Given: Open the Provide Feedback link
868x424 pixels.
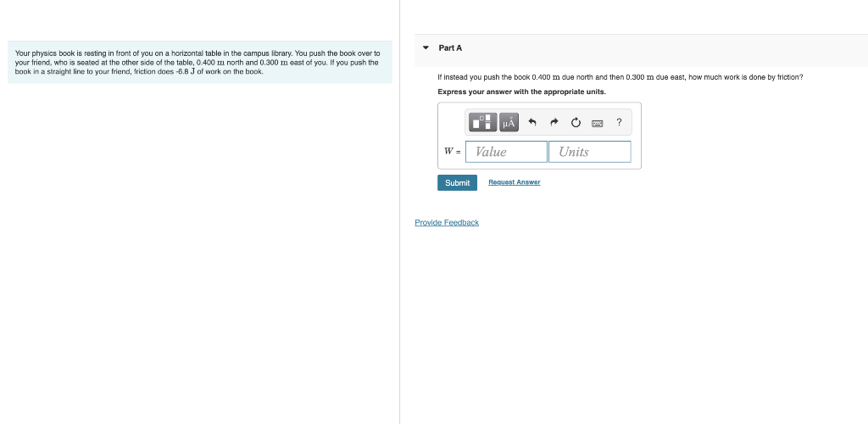Looking at the screenshot, I should coord(447,222).
